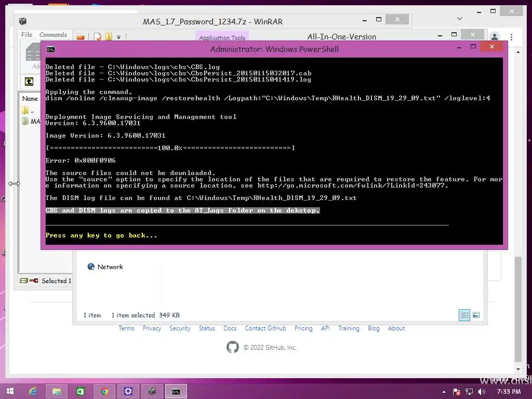Open the Chrome three-dot menu
The width and height of the screenshot is (532, 399).
[x=511, y=37]
